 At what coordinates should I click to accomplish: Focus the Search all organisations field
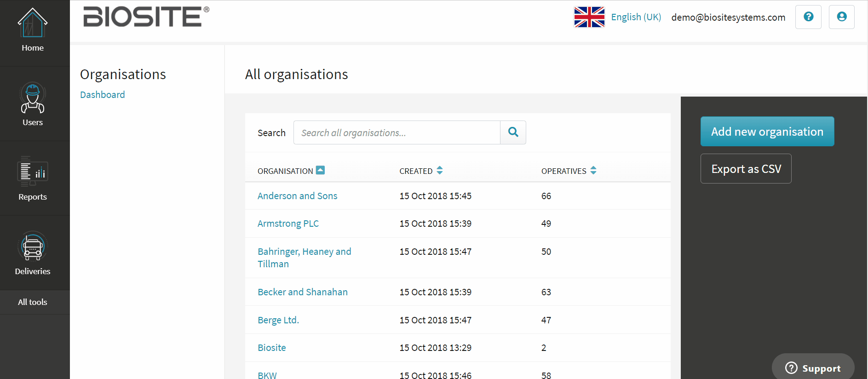coord(397,132)
